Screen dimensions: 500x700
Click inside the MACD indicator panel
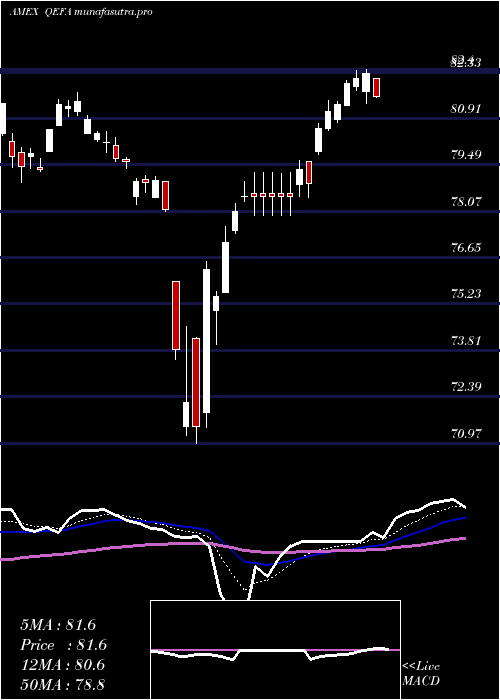click(x=275, y=650)
